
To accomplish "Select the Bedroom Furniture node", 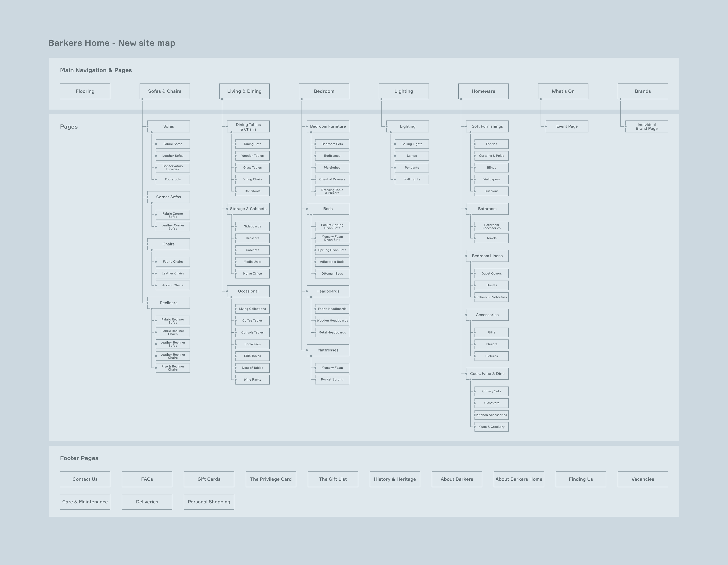I will coord(328,126).
